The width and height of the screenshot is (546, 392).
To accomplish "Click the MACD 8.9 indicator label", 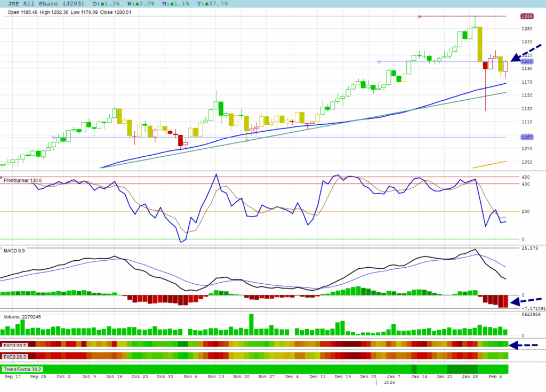I will click(14, 250).
